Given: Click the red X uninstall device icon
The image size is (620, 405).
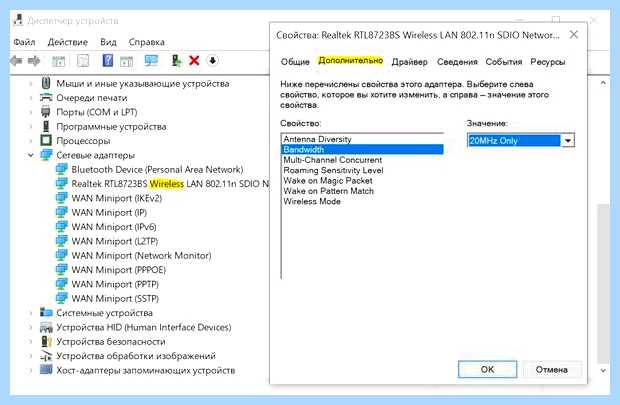Looking at the screenshot, I should (x=194, y=61).
